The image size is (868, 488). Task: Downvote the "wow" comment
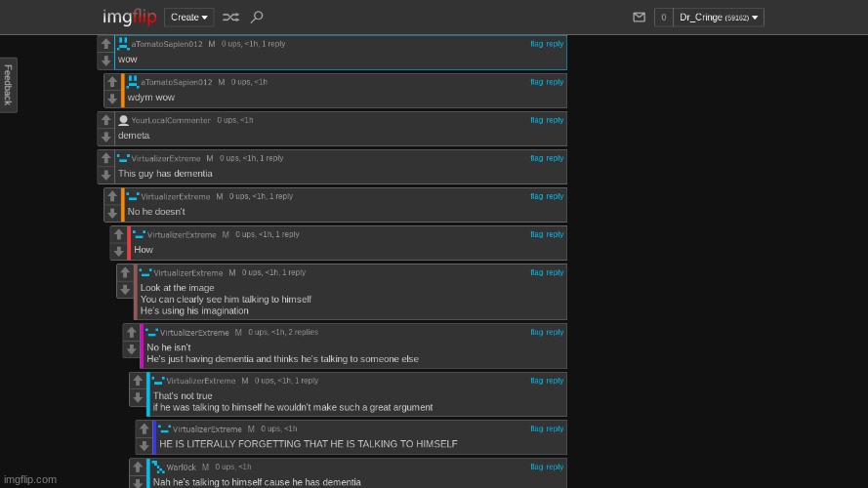105,61
